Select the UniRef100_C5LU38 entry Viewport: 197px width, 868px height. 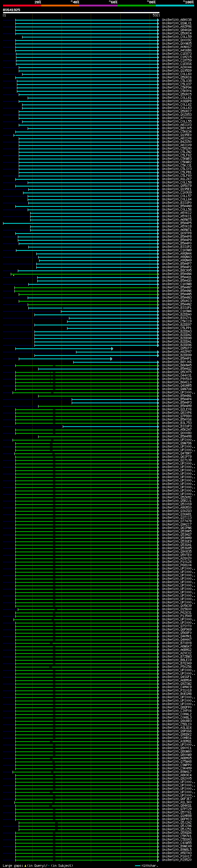(x=177, y=81)
